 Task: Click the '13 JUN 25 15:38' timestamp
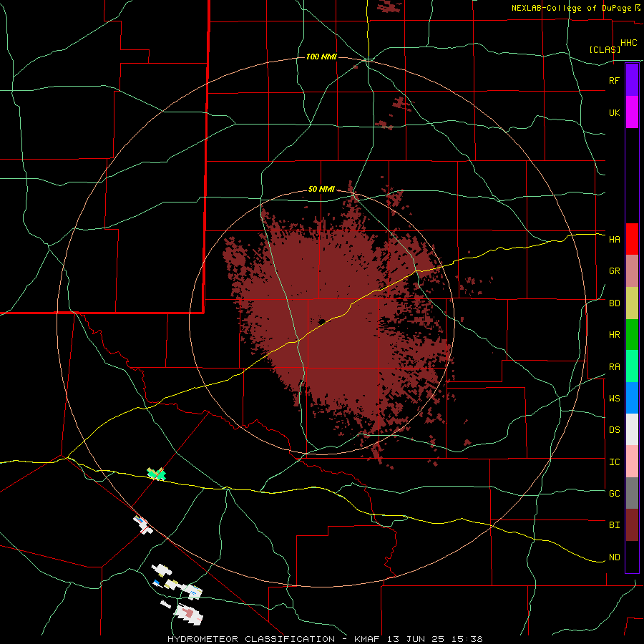coord(434,639)
